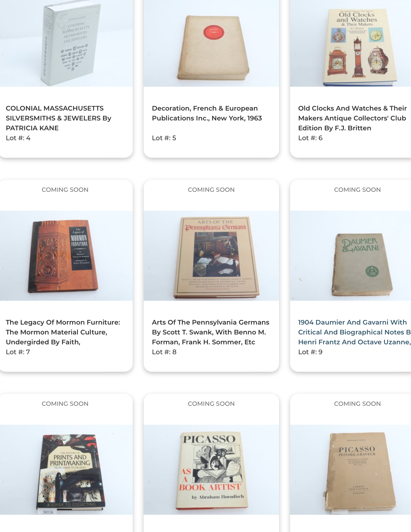Click Coming Soon label above Mormon Furniture
The image size is (411, 532).
[65, 190]
